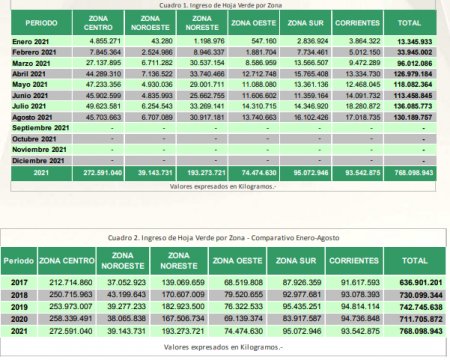Click the 'Marzo 2021' row label
This screenshot has width=450, height=360.
31,63
